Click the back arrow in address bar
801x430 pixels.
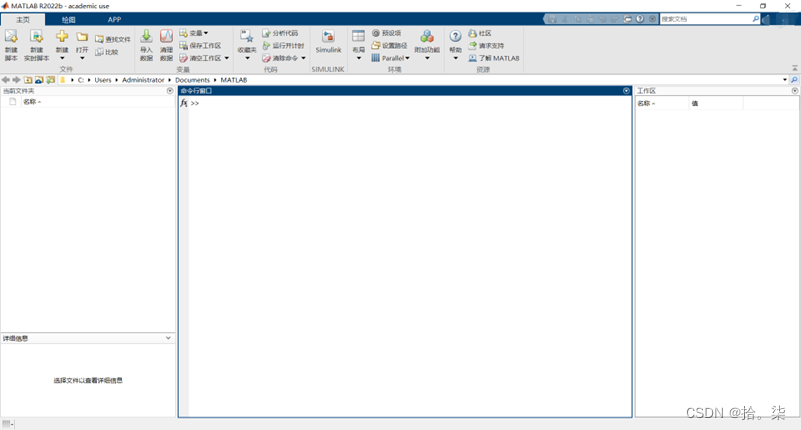[6, 80]
